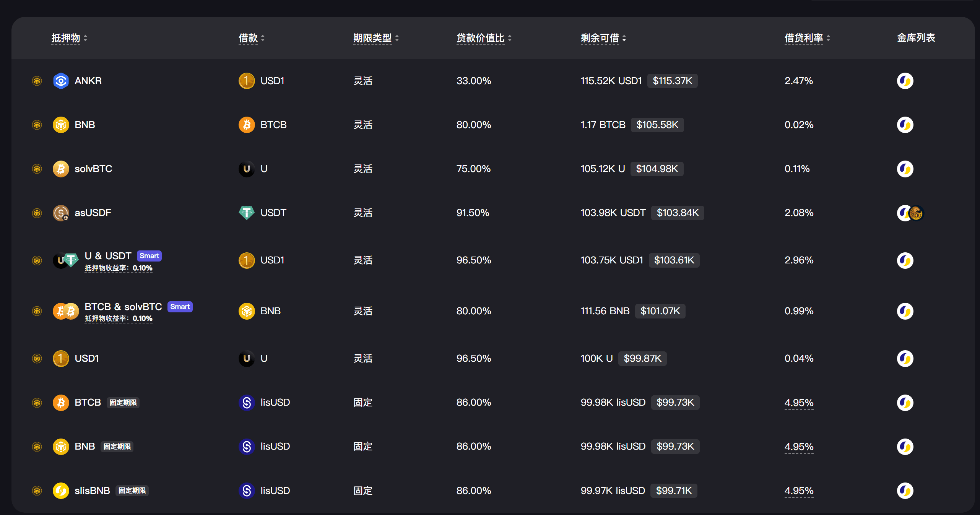Click Smart badge on BTCB & solvBTC
This screenshot has height=515, width=980.
[180, 307]
